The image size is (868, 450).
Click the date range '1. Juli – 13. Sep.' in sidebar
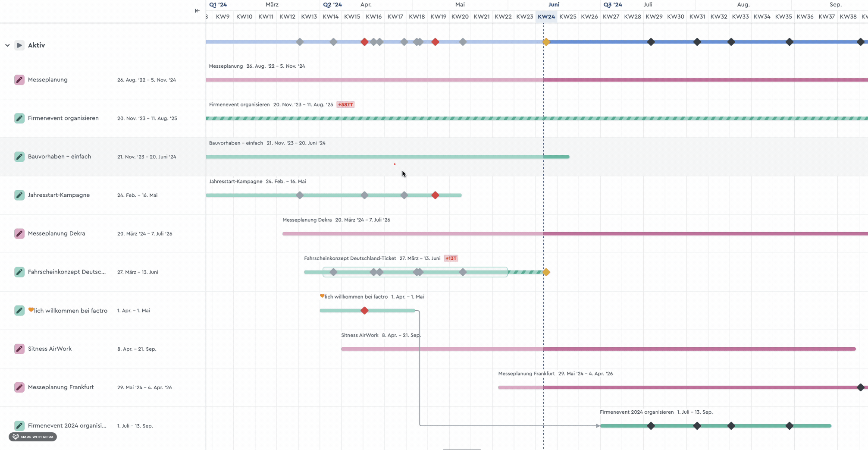tap(135, 426)
